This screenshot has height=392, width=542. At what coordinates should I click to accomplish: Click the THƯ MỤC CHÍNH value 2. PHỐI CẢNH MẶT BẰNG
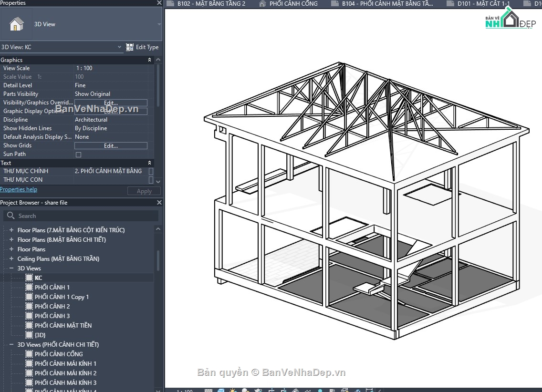pos(108,171)
